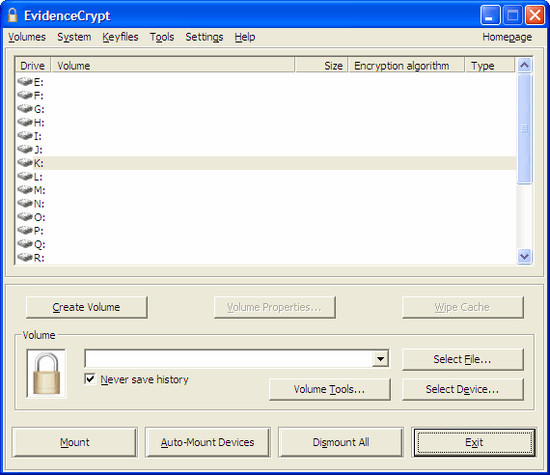
Task: Click the Mount button
Action: click(74, 442)
